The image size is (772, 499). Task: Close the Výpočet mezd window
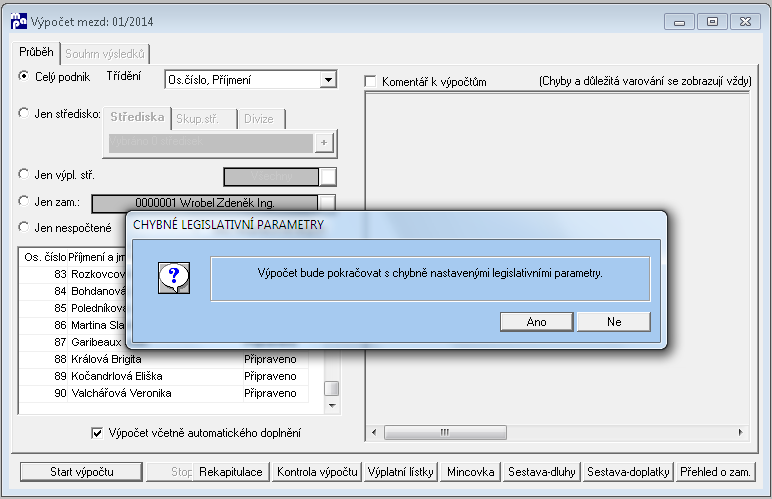[745, 22]
